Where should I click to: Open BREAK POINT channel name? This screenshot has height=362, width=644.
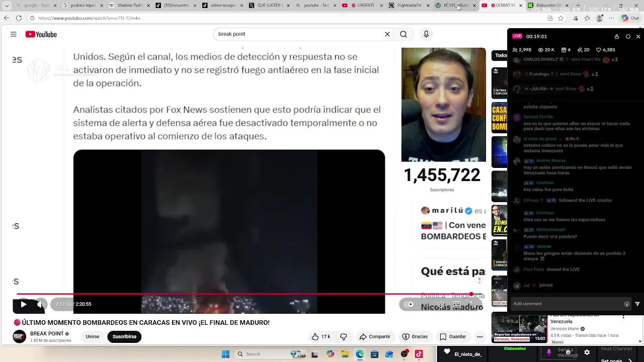[x=47, y=333]
